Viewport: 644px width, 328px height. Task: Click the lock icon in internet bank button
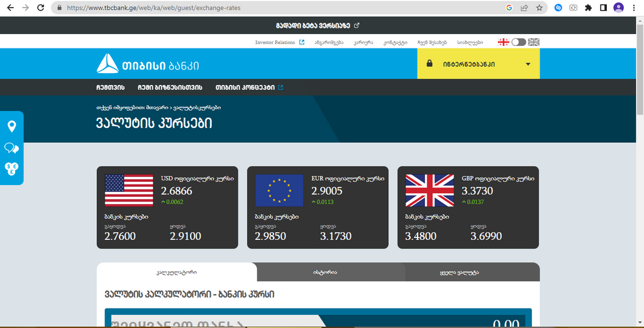[429, 64]
